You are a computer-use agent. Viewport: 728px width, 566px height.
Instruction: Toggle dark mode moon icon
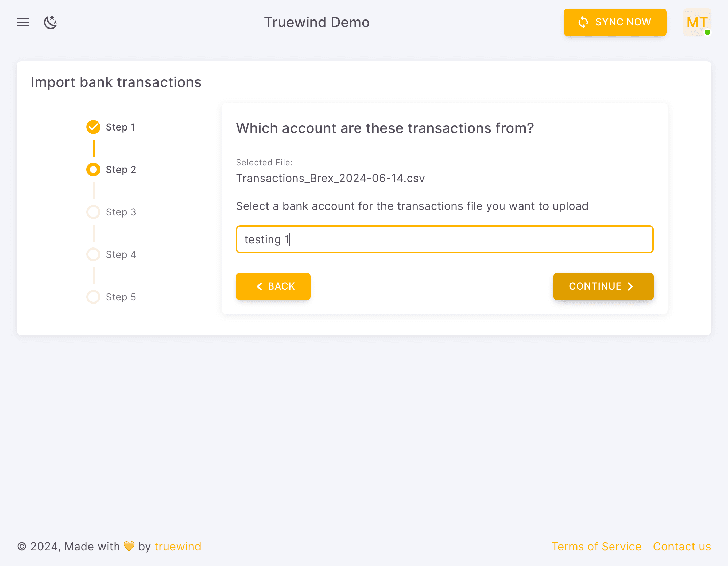pos(51,22)
